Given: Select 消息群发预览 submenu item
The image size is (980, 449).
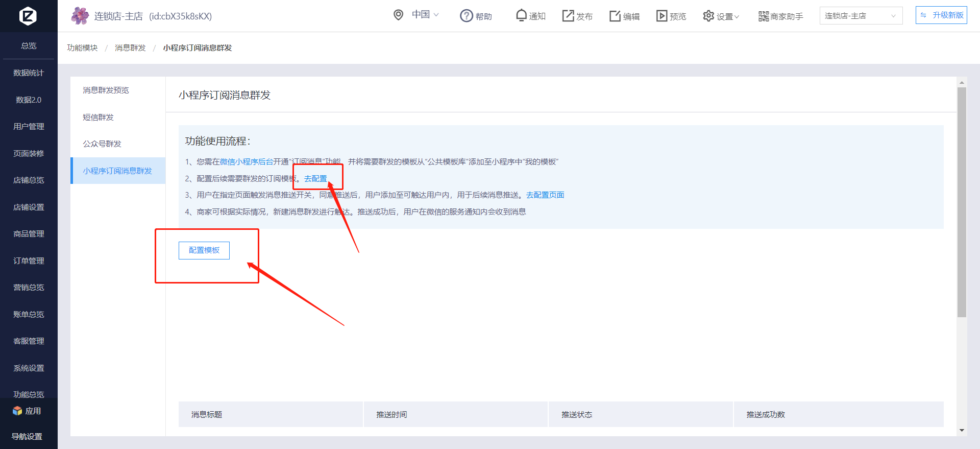Looking at the screenshot, I should [x=118, y=90].
